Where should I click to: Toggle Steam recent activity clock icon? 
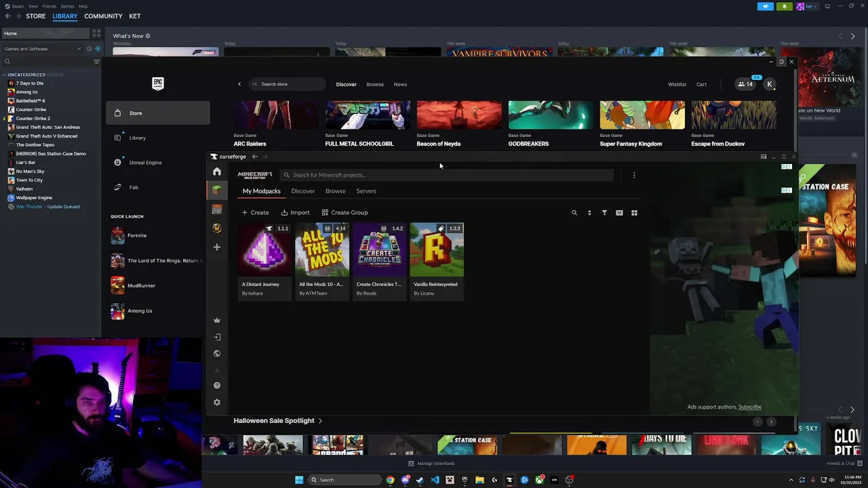pos(88,49)
